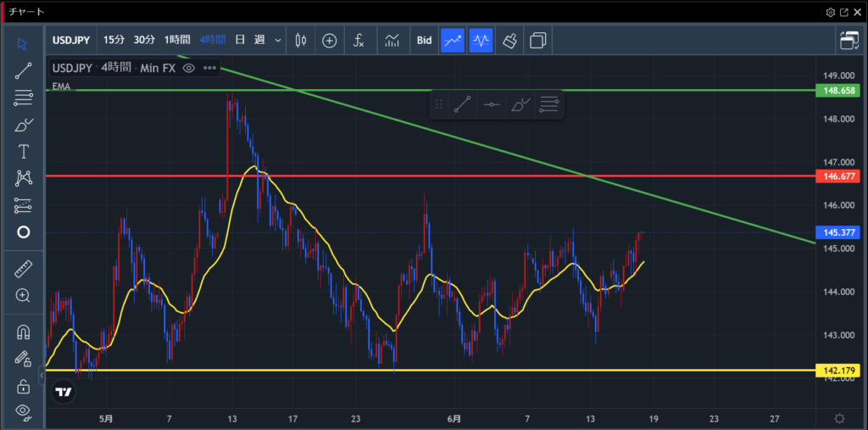This screenshot has height=430, width=868.
Task: Expand the collapsed left sidebar arrow
Action: (x=42, y=375)
